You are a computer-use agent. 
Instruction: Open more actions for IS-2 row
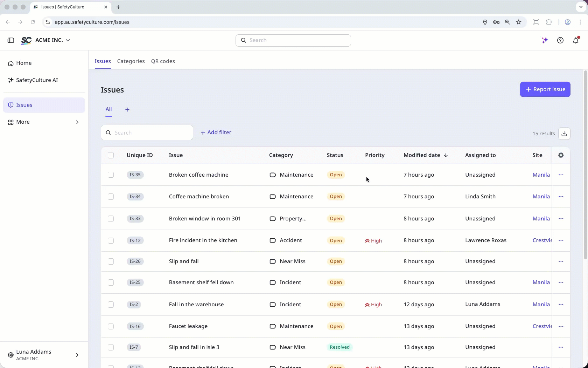point(561,305)
